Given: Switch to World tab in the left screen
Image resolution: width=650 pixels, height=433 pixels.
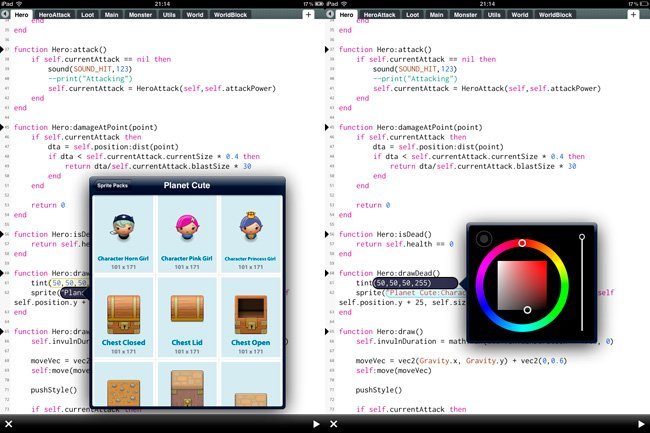Looking at the screenshot, I should pyautogui.click(x=194, y=15).
